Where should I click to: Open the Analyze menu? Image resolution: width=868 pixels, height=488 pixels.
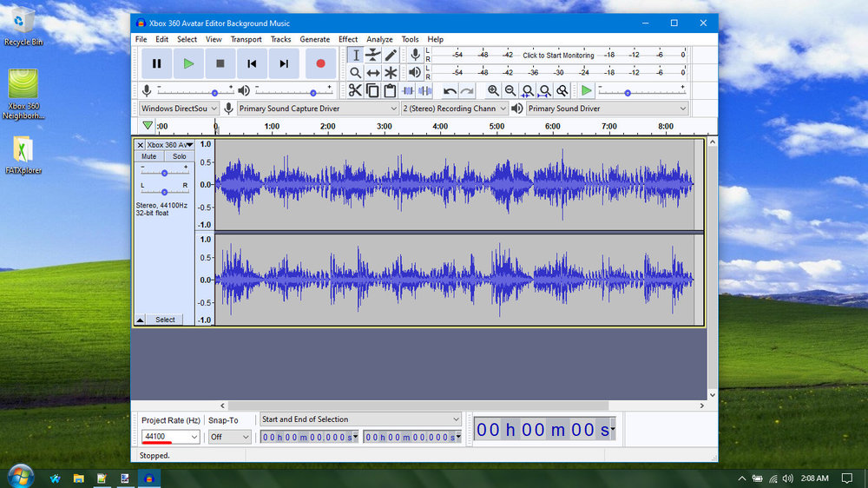click(x=379, y=39)
